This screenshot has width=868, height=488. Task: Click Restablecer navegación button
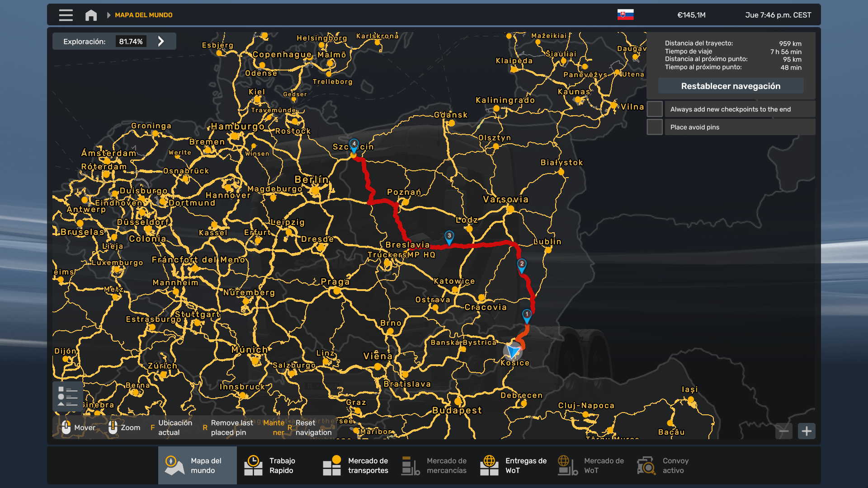[x=731, y=86]
